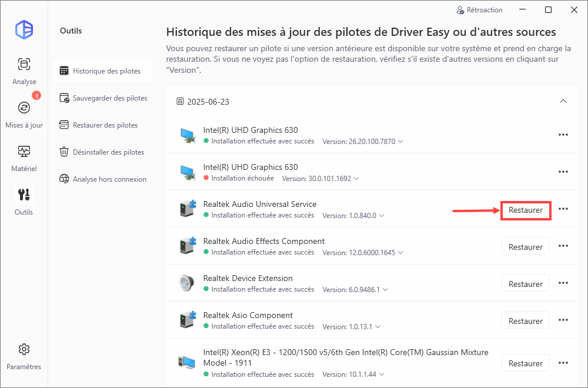This screenshot has height=388, width=588.
Task: Restore Realtek Device Extension driver
Action: tap(526, 284)
